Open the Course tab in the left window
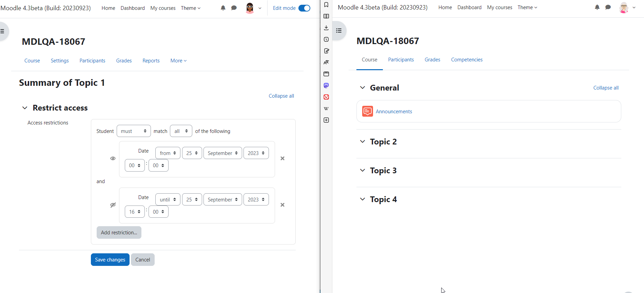The height and width of the screenshot is (293, 644). tap(32, 61)
